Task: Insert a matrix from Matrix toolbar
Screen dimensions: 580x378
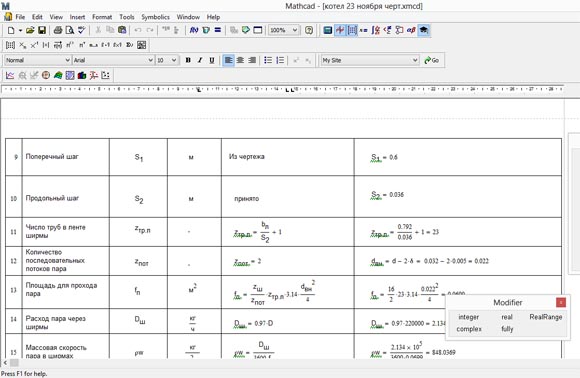Action: (10, 45)
